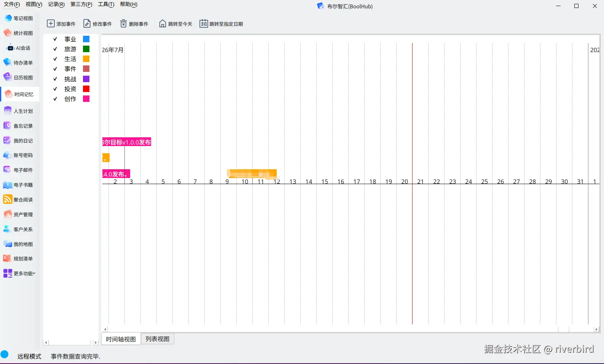Screen dimensions: 604x364
Task: Click the 远程模式 status text
Action: coord(29,356)
